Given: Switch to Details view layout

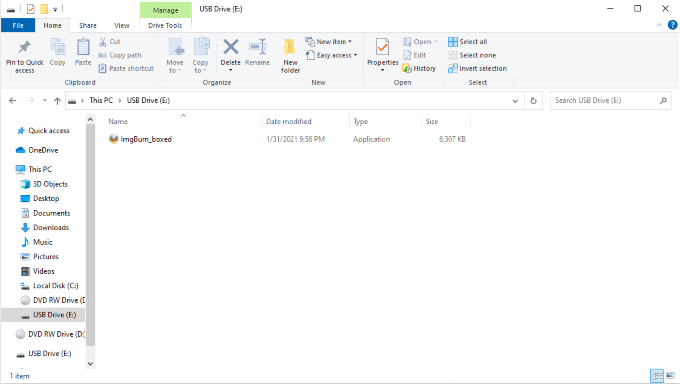Looking at the screenshot, I should click(x=657, y=375).
